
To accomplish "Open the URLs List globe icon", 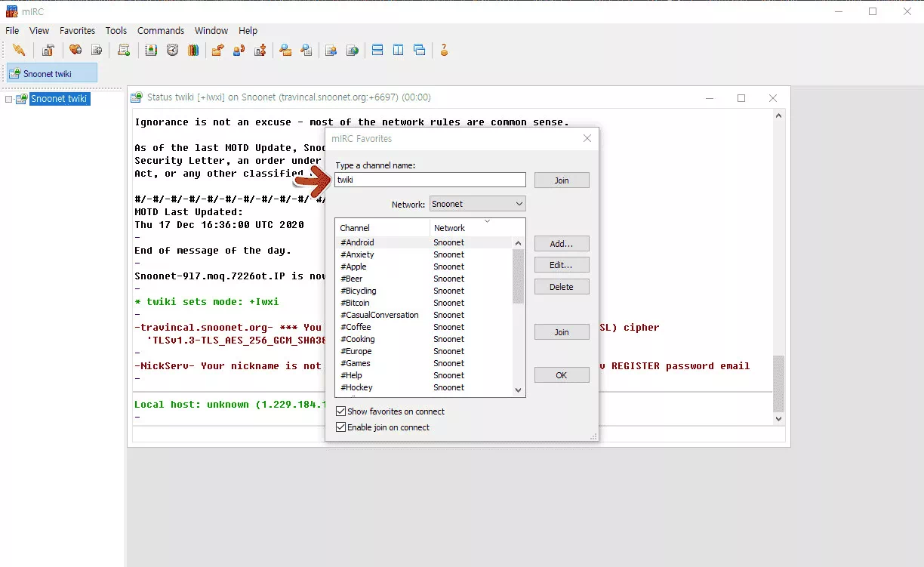I will pos(352,51).
